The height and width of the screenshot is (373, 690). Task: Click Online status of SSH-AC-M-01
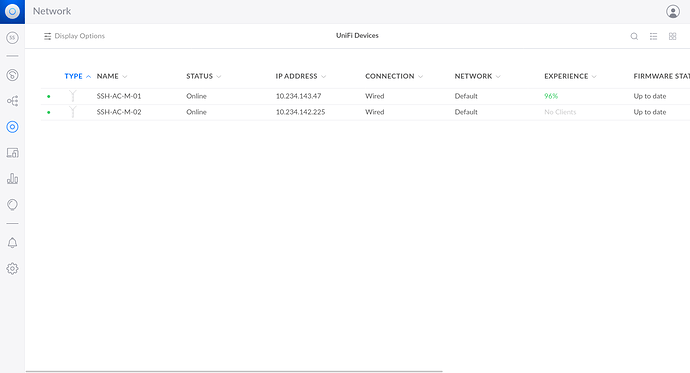[x=196, y=96]
